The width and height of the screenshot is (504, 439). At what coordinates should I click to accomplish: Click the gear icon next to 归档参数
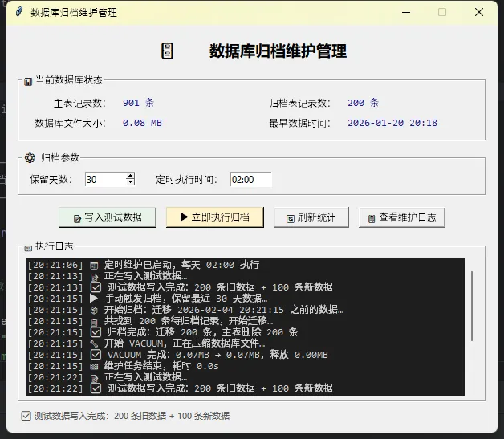(30, 158)
